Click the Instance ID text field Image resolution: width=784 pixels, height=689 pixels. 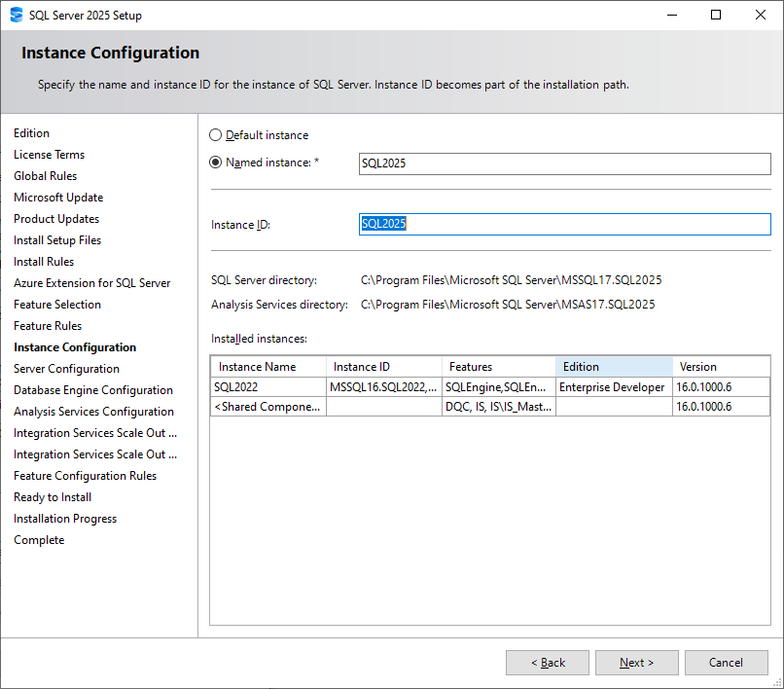pos(564,224)
